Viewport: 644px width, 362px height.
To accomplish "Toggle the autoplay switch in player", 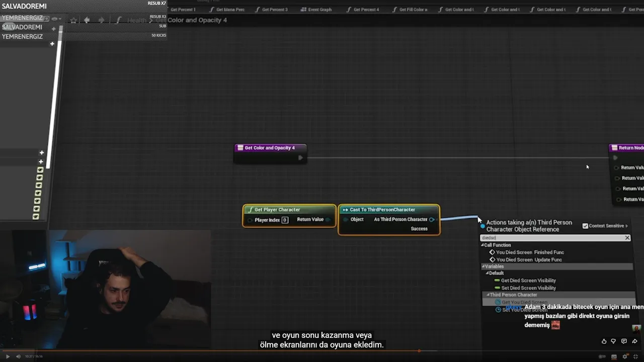I will point(602,356).
